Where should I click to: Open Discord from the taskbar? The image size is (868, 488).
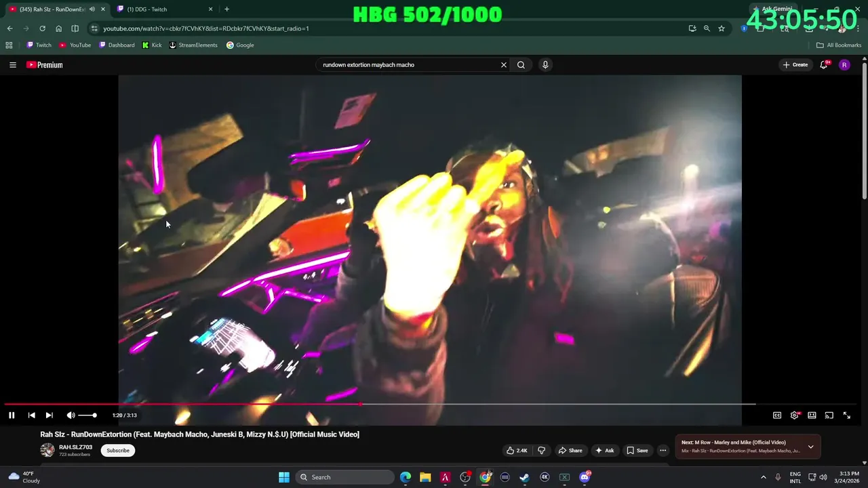(585, 477)
